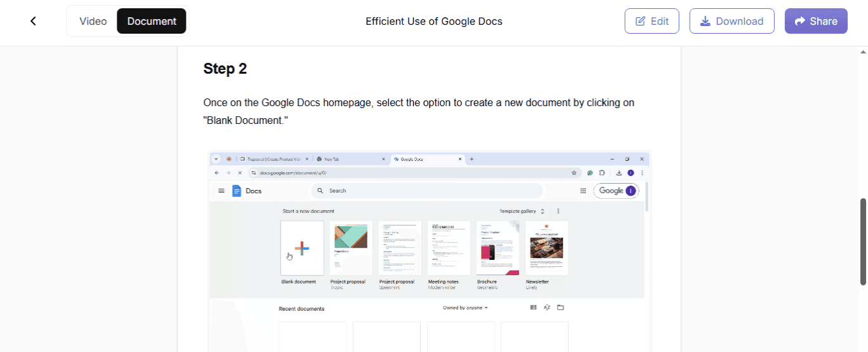Click the browser forward arrow in the screenshot
868x352 pixels.
228,172
